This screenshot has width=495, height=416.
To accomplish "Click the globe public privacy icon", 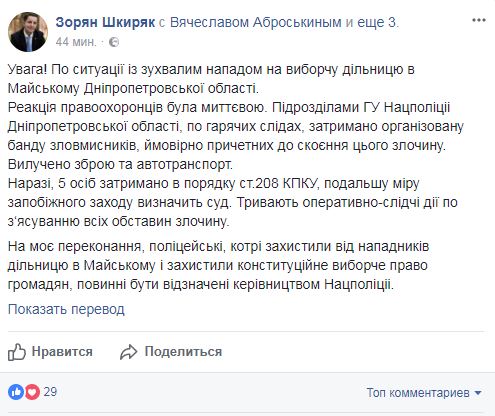I will click(114, 42).
